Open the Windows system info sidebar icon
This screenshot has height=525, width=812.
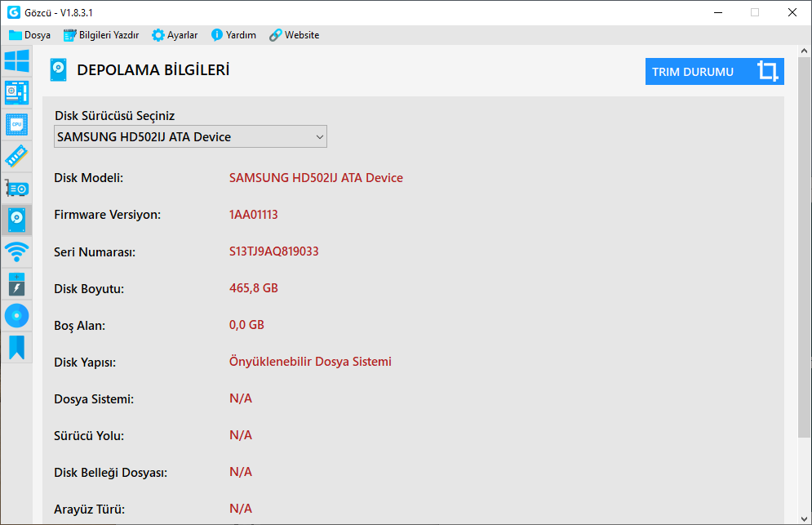click(16, 60)
